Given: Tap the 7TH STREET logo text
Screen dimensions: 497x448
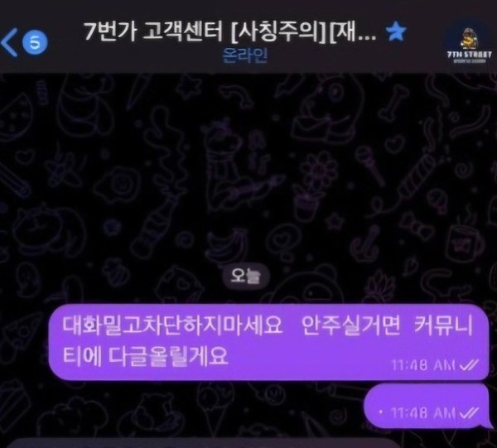Looking at the screenshot, I should pyautogui.click(x=469, y=55).
